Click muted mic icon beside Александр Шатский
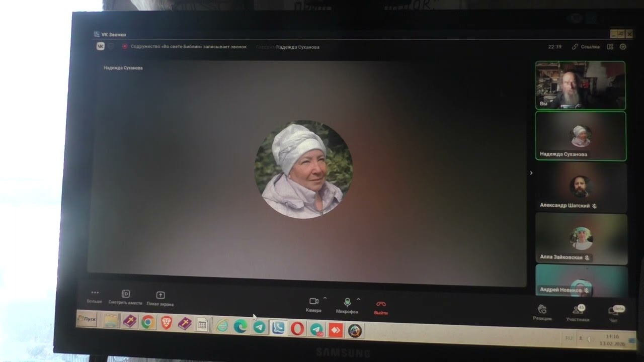 coord(594,206)
